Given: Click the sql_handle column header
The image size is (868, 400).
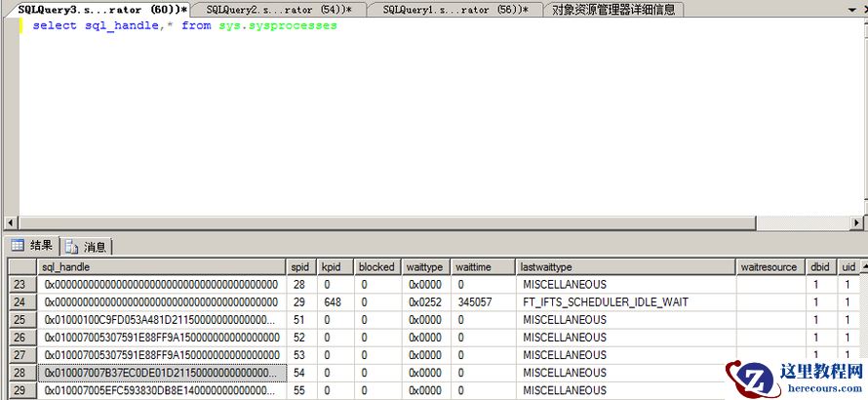Looking at the screenshot, I should (161, 266).
